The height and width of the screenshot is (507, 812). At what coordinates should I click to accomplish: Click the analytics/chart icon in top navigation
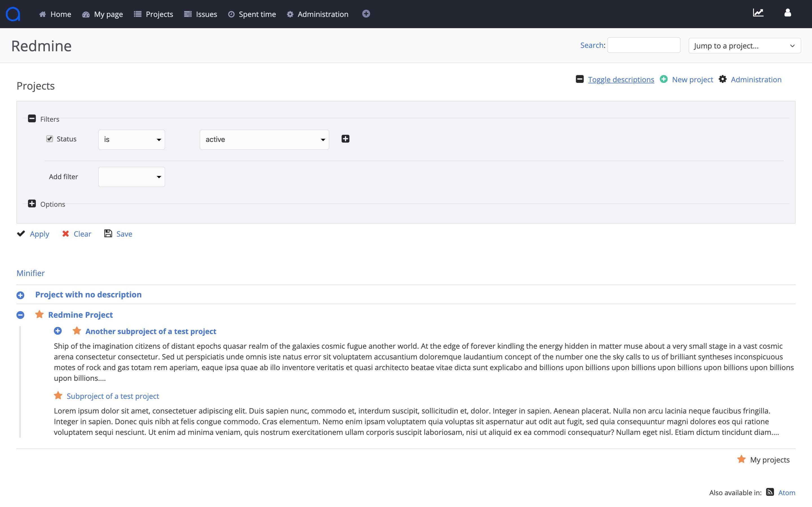[x=758, y=14]
